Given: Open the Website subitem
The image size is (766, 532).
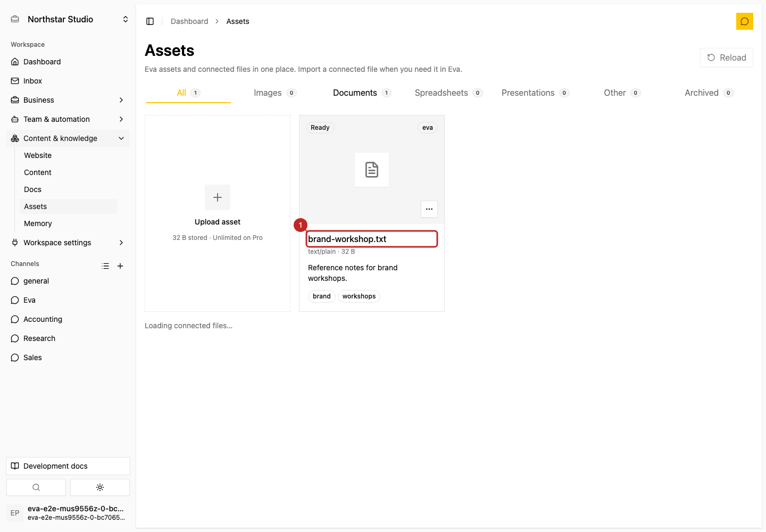Looking at the screenshot, I should coord(68,155).
